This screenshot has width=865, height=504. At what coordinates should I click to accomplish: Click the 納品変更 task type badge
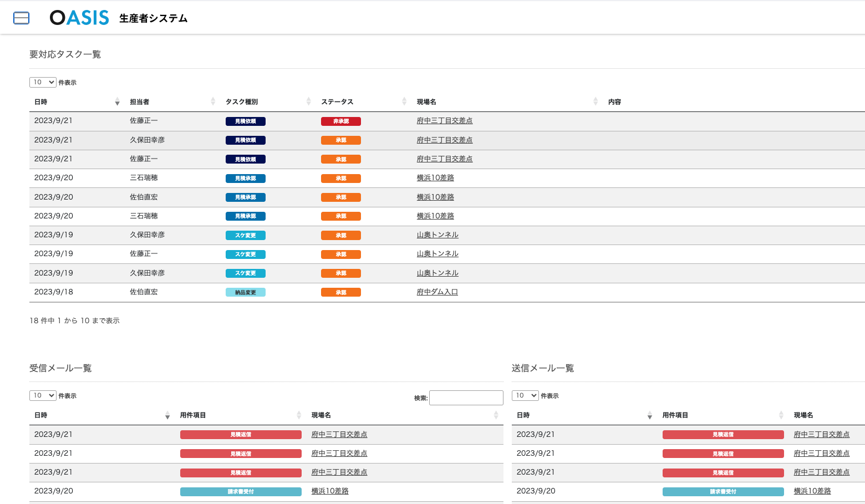[245, 292]
